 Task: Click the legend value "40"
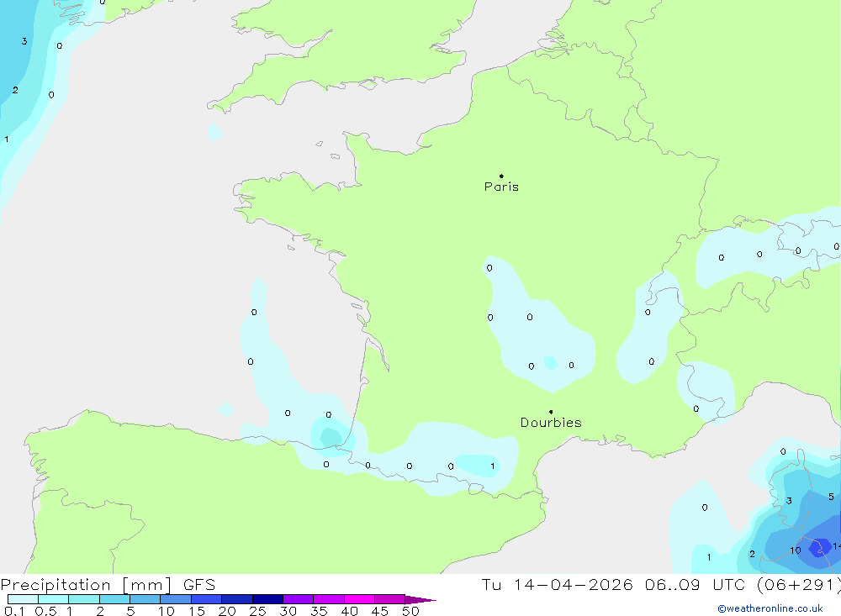350,611
